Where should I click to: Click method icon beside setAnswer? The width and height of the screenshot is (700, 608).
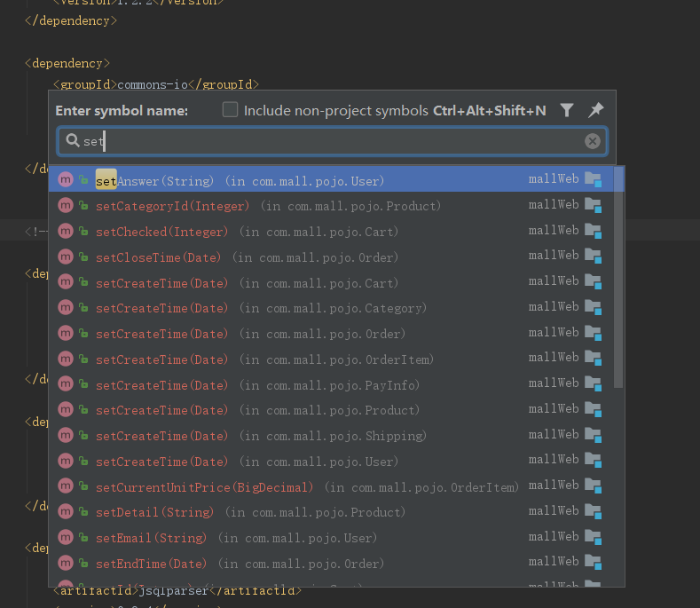coord(66,179)
